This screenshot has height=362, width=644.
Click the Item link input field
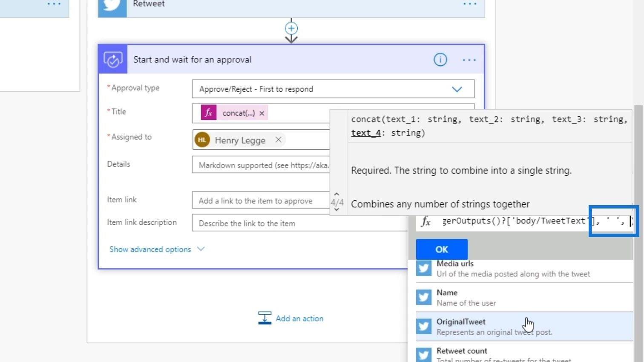pos(261,200)
